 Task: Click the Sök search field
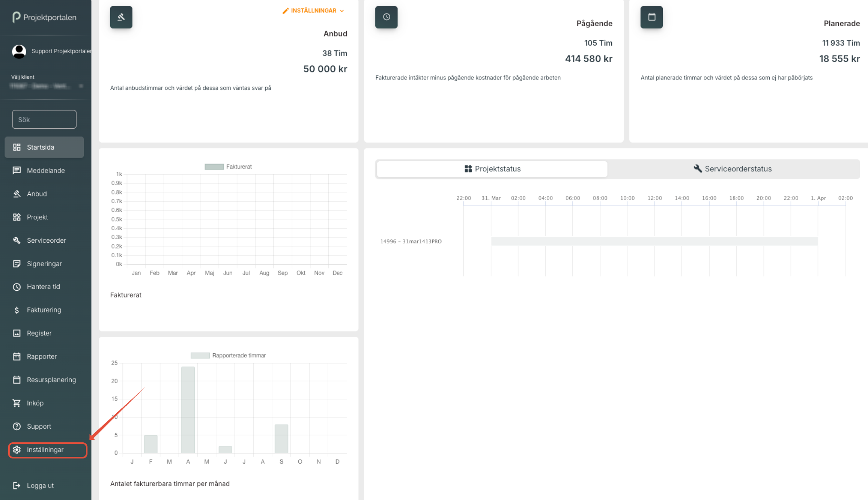coord(44,120)
